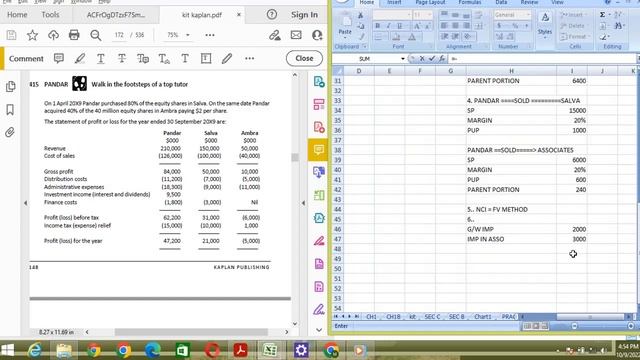640x360 pixels.
Task: Click AutoSum sigma in Excel Editing group
Action: pos(602,15)
